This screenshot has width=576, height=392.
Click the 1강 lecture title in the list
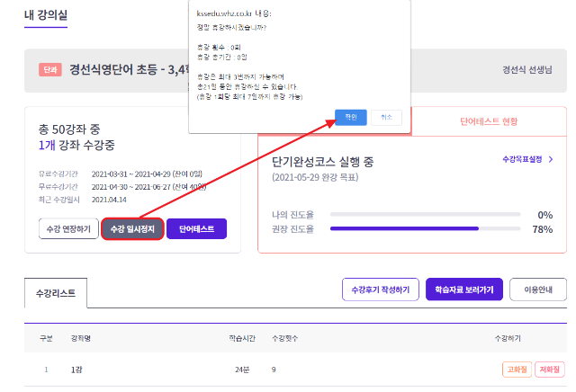click(x=76, y=369)
